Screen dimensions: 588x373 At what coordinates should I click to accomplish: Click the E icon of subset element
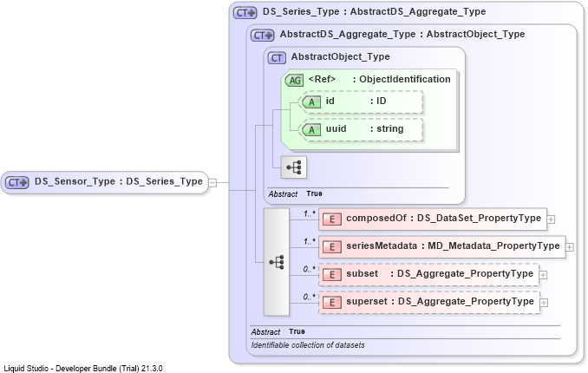[332, 275]
